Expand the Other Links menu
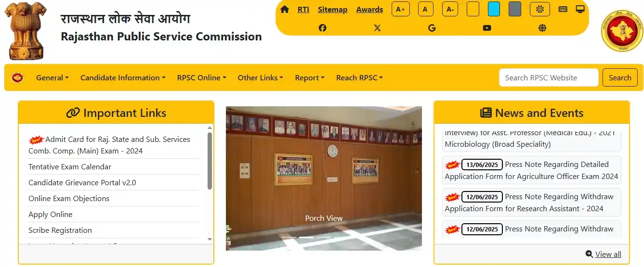This screenshot has width=644, height=267. click(x=260, y=77)
